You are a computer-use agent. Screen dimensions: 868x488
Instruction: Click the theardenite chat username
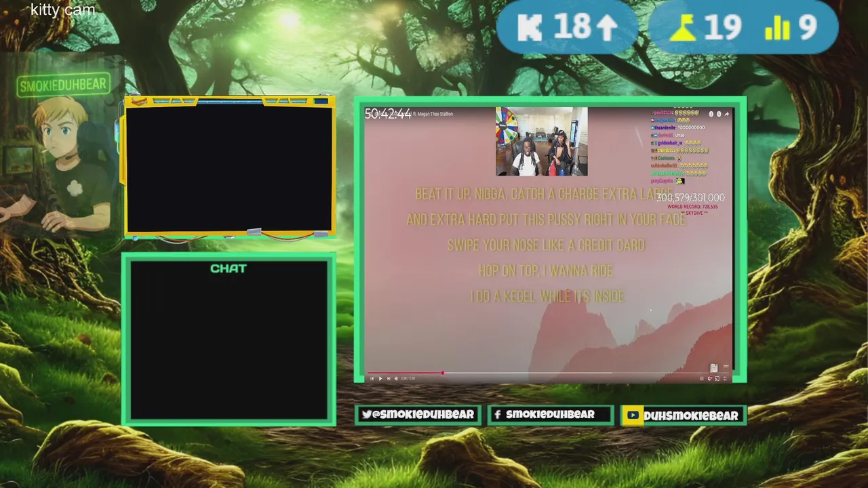coord(665,127)
